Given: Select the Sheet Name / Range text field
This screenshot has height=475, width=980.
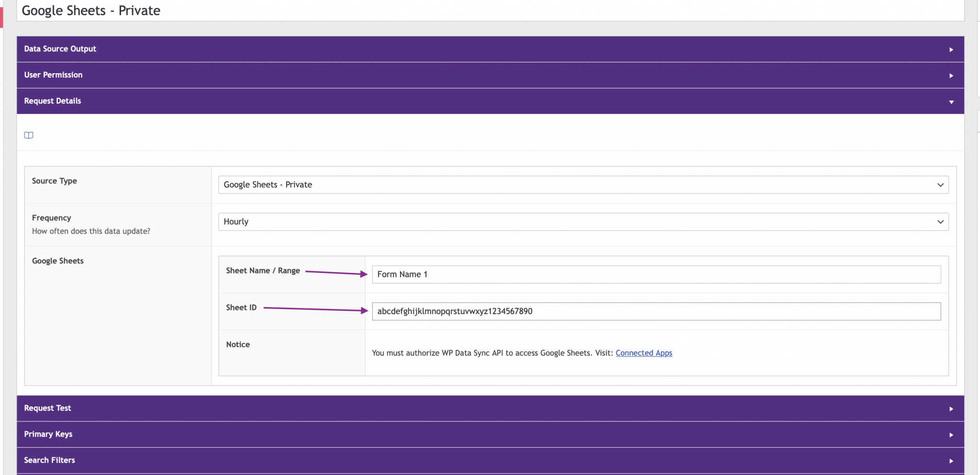Looking at the screenshot, I should tap(656, 274).
